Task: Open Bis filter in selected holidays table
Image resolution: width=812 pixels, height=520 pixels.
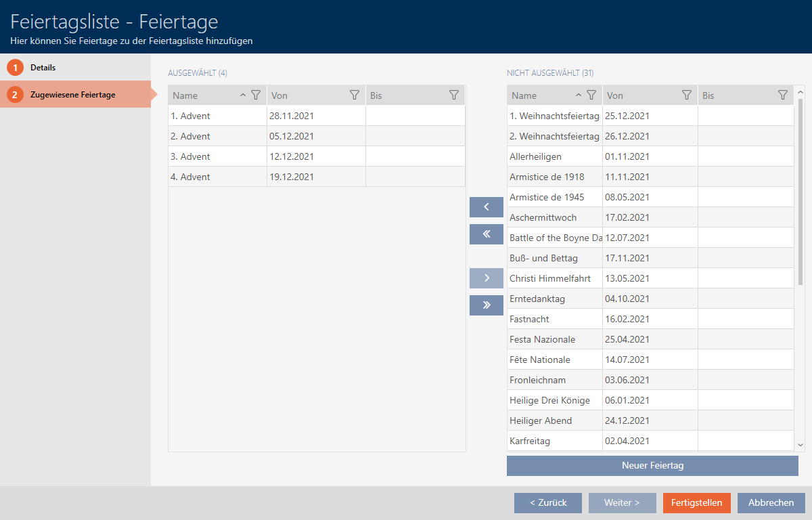Action: coord(454,95)
